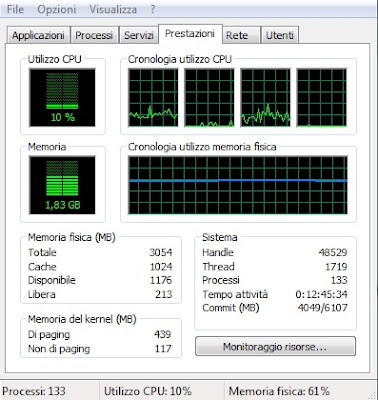This screenshot has height=400, width=378.
Task: Click status bar entry Utilizzo CPU: 10%
Action: tap(148, 391)
